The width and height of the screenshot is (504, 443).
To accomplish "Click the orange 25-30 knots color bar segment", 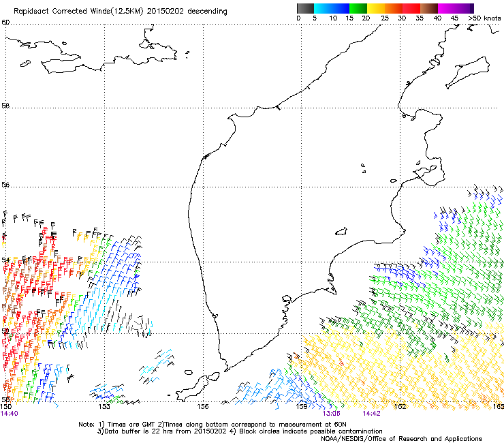I will tap(394, 8).
